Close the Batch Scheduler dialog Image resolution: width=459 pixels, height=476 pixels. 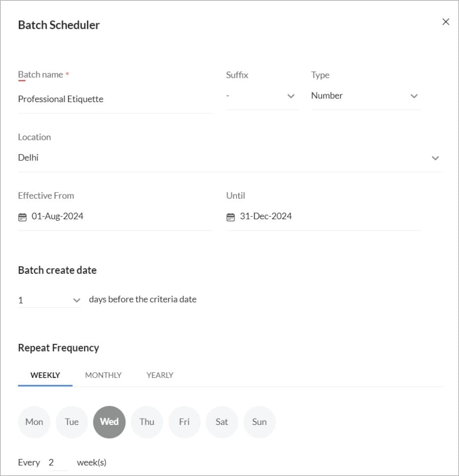pyautogui.click(x=446, y=22)
